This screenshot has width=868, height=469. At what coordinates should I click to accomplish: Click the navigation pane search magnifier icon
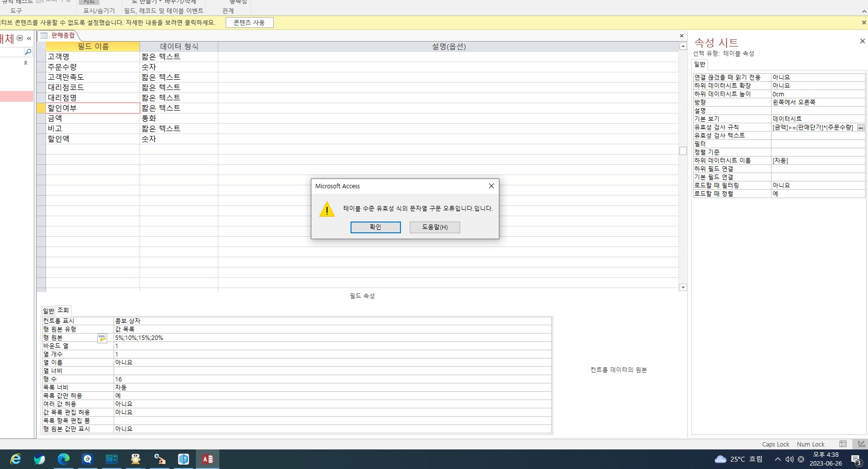pos(28,52)
